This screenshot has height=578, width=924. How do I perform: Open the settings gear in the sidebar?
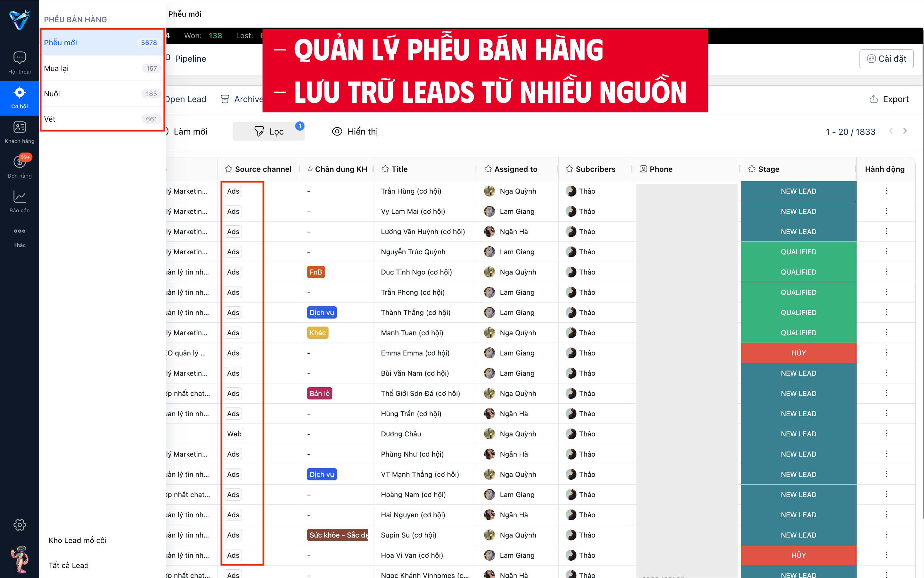coord(20,525)
